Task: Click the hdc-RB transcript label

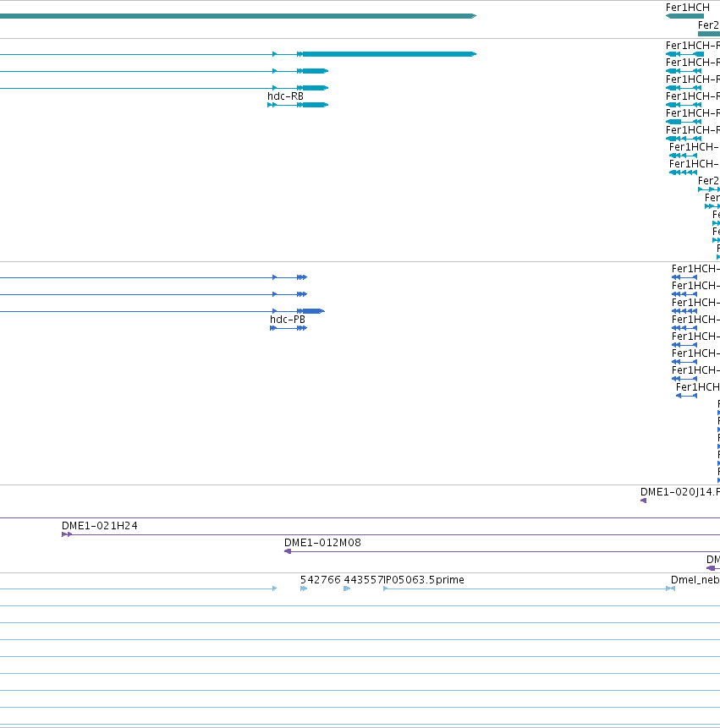Action: pos(285,96)
